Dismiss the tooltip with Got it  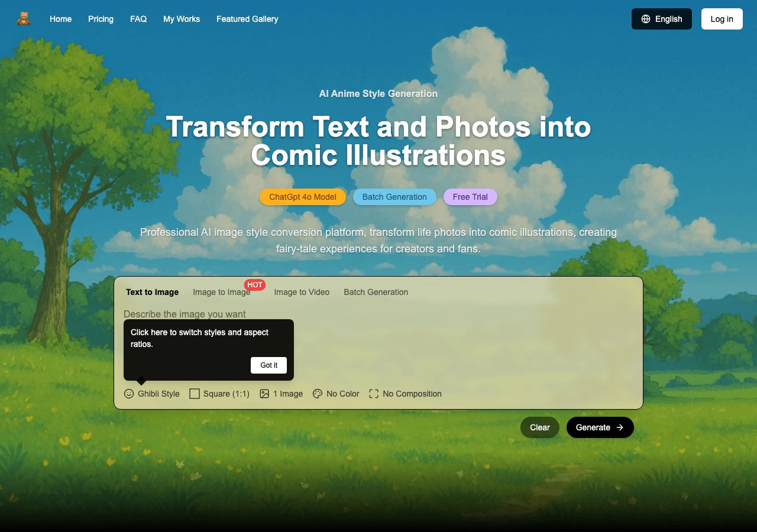tap(268, 365)
